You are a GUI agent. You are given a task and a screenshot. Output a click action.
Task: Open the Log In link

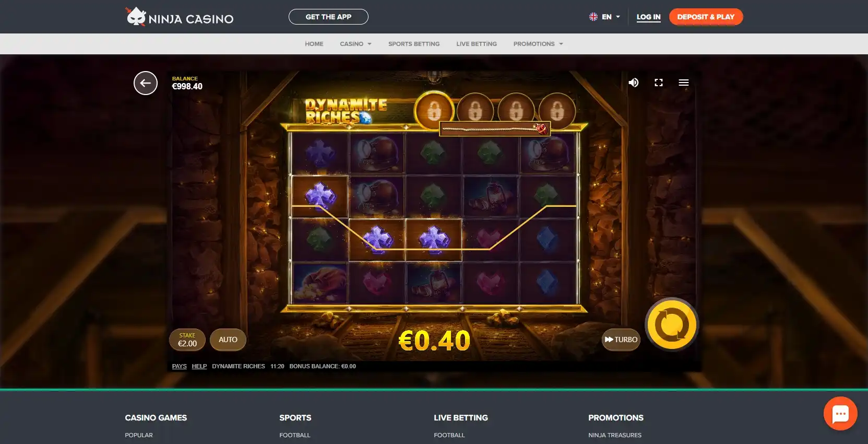coord(648,17)
